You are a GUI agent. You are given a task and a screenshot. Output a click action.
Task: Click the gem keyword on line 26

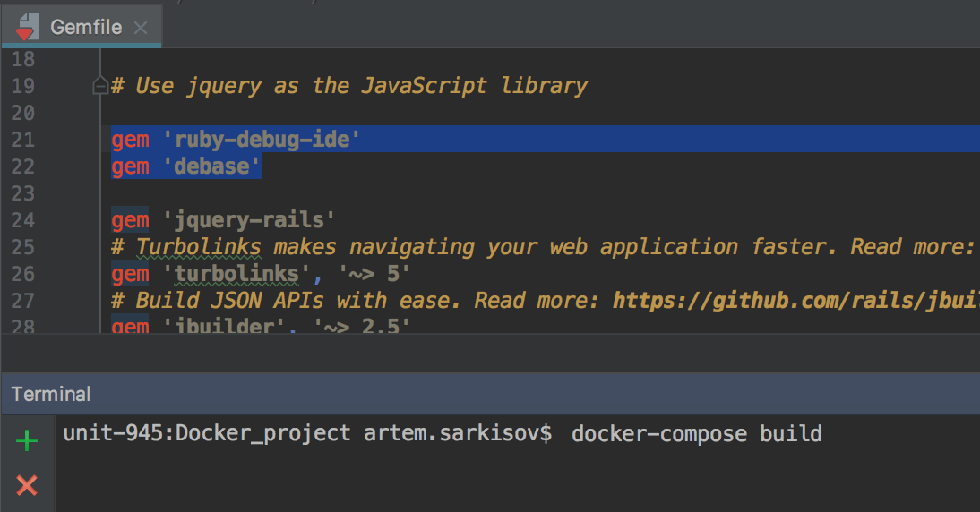130,274
